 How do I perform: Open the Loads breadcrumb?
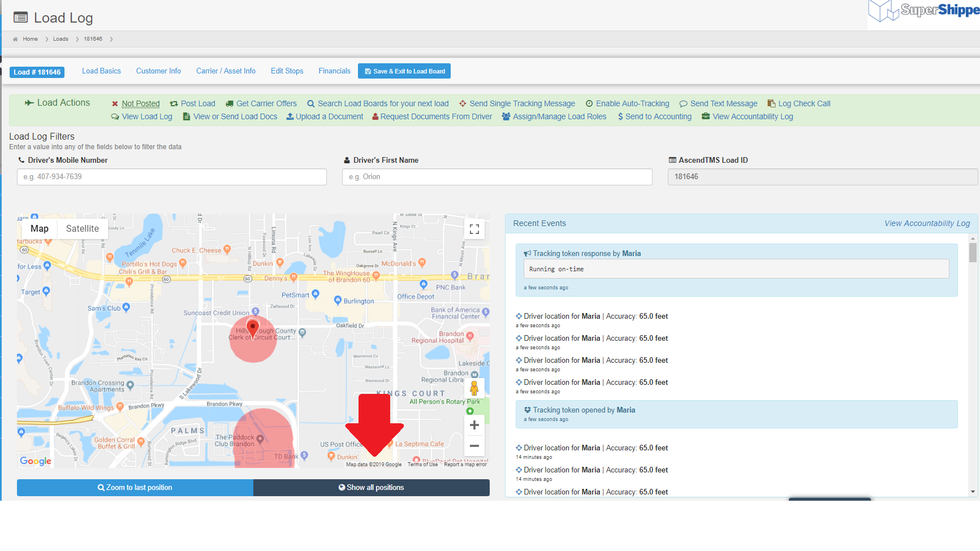pos(61,39)
